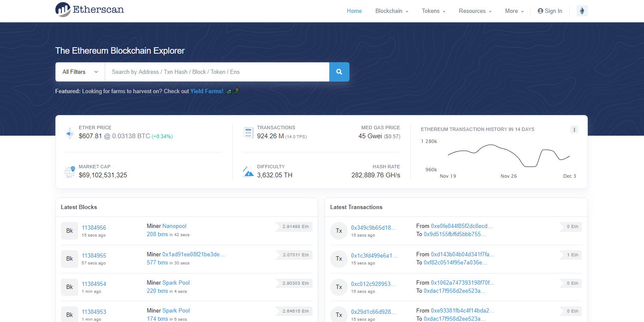Expand the Tokens menu
This screenshot has height=322, width=644.
[x=433, y=11]
